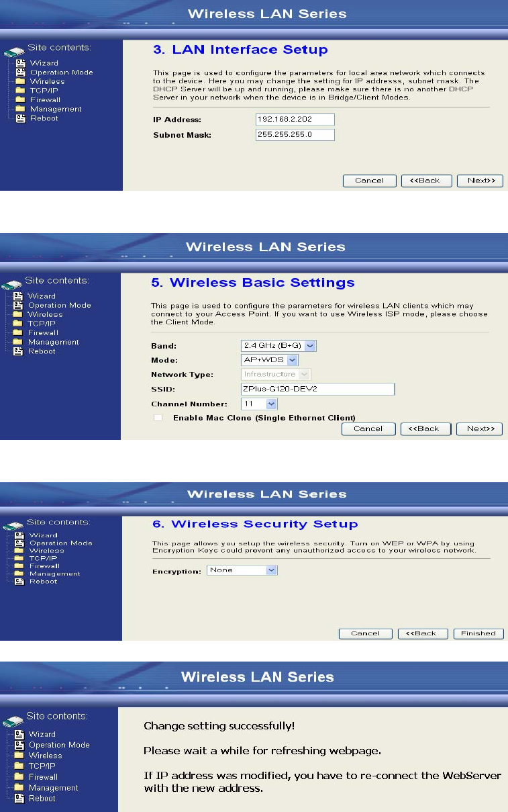The image size is (508, 812).
Task: Expand Management in Change setting successfully sidebar
Action: [x=53, y=788]
